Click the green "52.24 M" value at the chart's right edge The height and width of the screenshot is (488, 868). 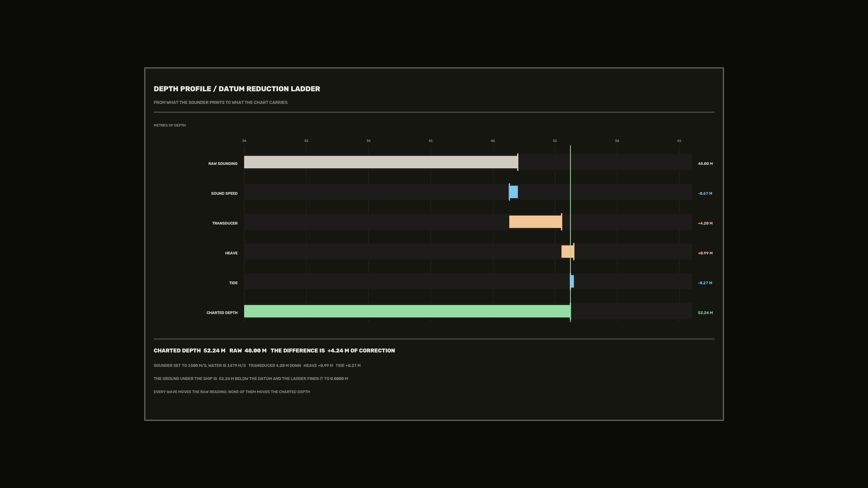click(x=705, y=313)
